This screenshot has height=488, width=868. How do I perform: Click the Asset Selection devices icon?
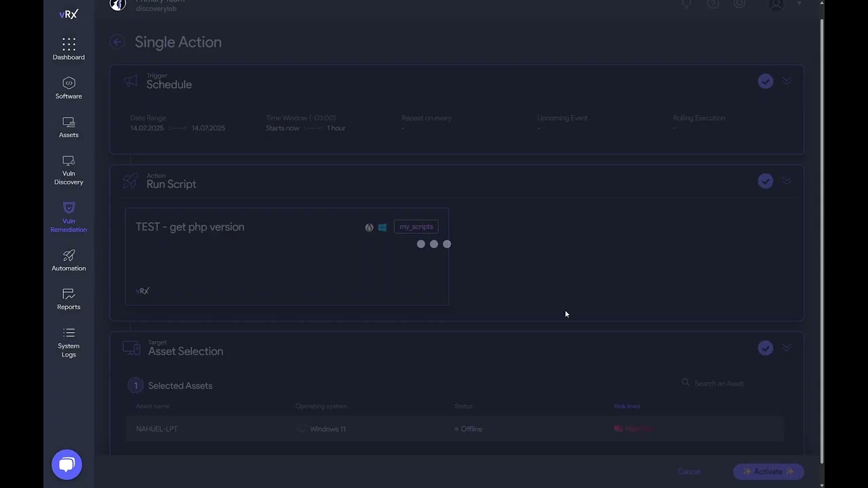(x=131, y=348)
